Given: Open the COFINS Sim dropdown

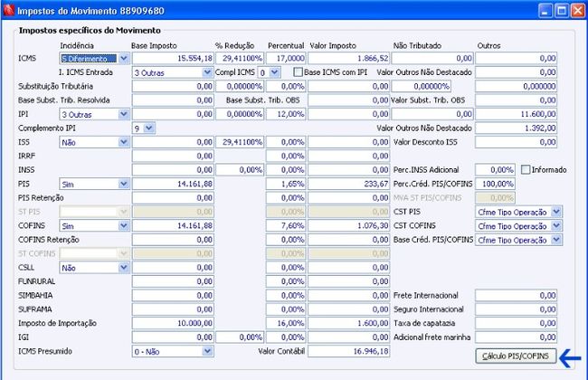Looking at the screenshot, I should coord(124,226).
